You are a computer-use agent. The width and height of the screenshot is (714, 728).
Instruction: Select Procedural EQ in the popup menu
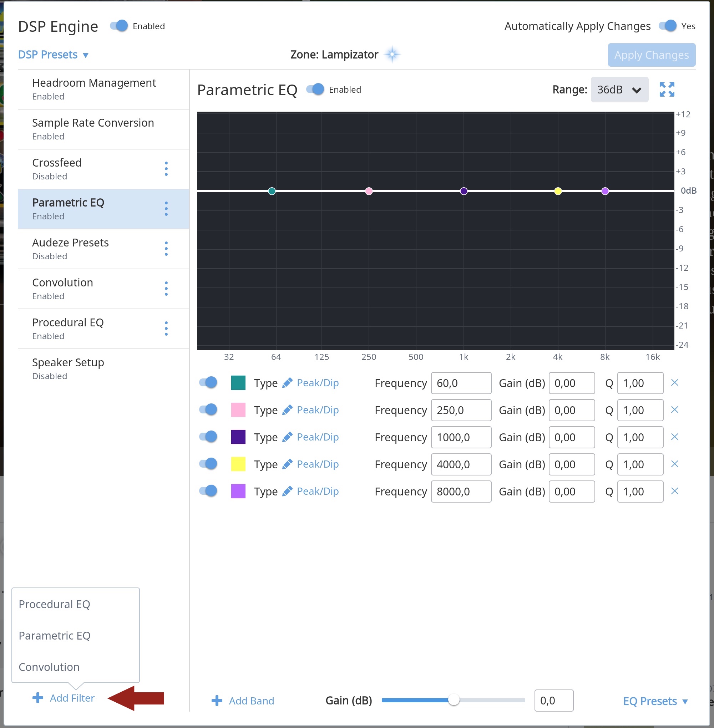[54, 604]
